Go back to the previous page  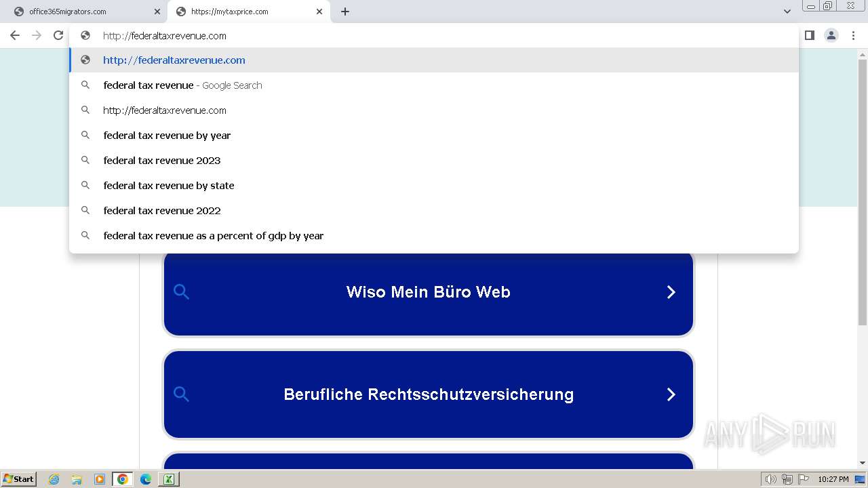15,35
